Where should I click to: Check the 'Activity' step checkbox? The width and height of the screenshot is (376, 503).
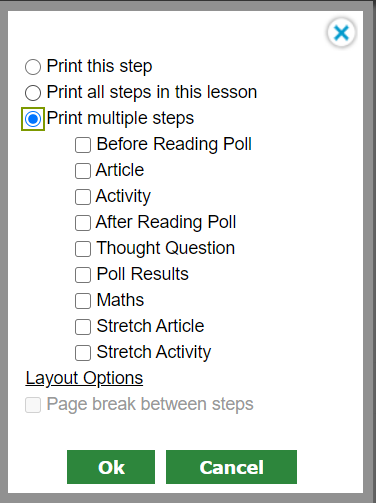point(83,197)
